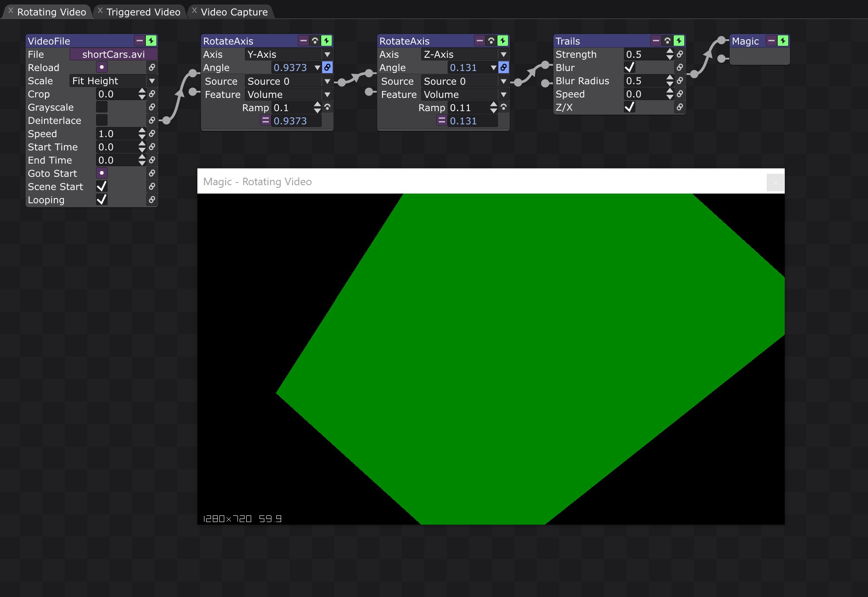Open Volume Feature dropdown in Z-Axis module
Screen dimensions: 868x597
(465, 94)
